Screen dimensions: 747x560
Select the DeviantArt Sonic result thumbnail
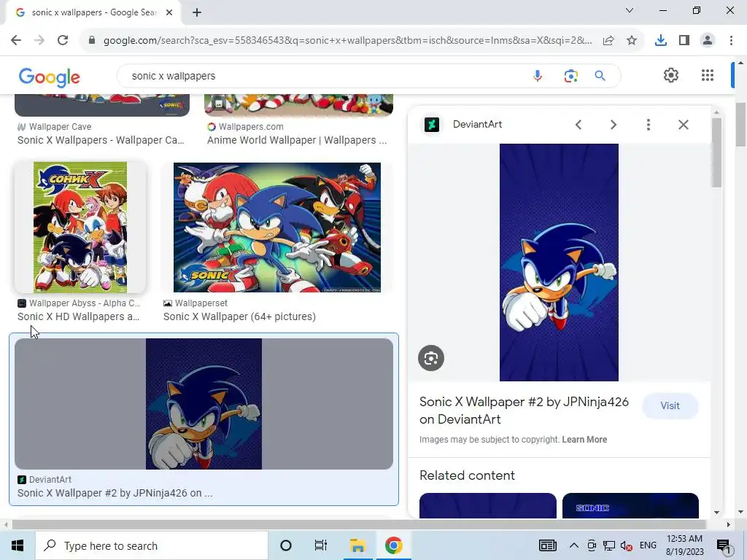tap(204, 404)
